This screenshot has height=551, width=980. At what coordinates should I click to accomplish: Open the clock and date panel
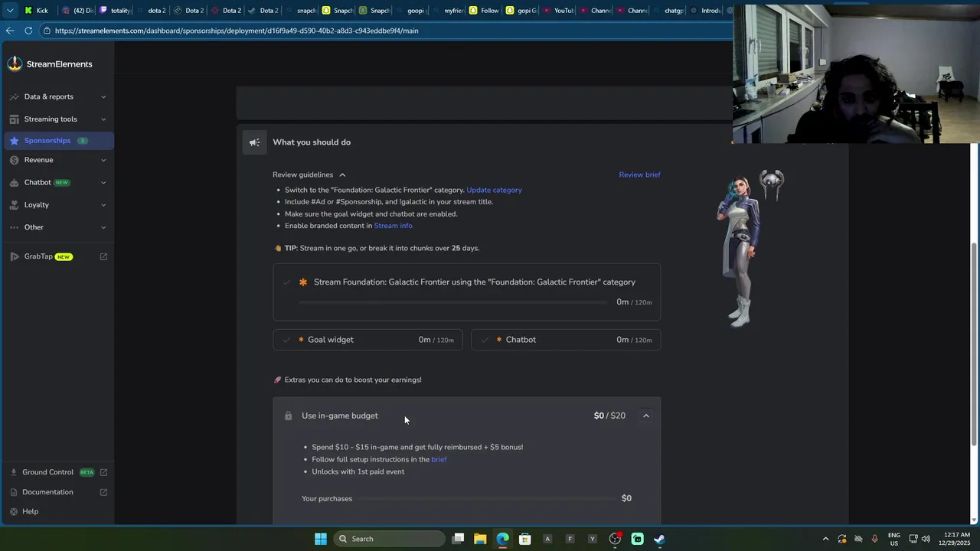coord(953,539)
